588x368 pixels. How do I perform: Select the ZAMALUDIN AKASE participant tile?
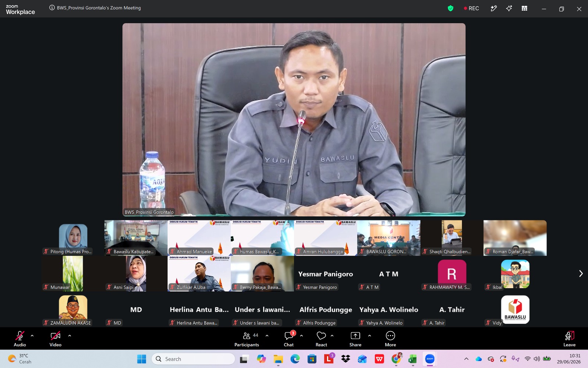tap(73, 309)
